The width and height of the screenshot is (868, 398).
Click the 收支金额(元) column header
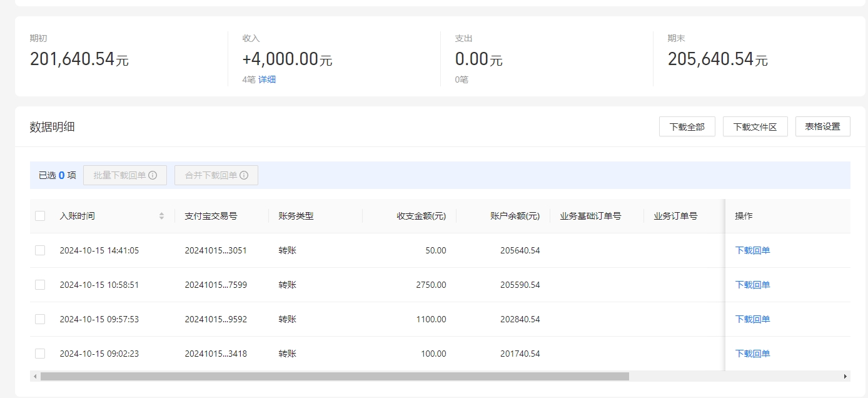pos(421,216)
